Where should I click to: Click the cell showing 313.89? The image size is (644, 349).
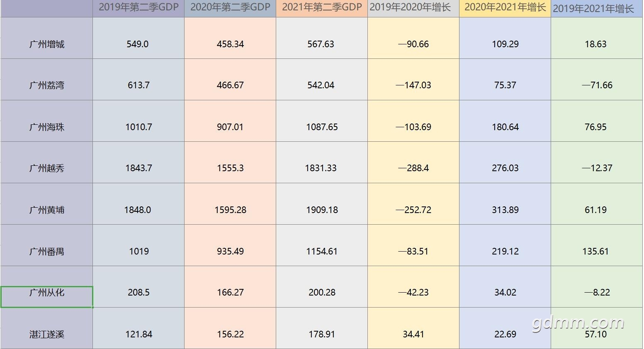(505, 204)
